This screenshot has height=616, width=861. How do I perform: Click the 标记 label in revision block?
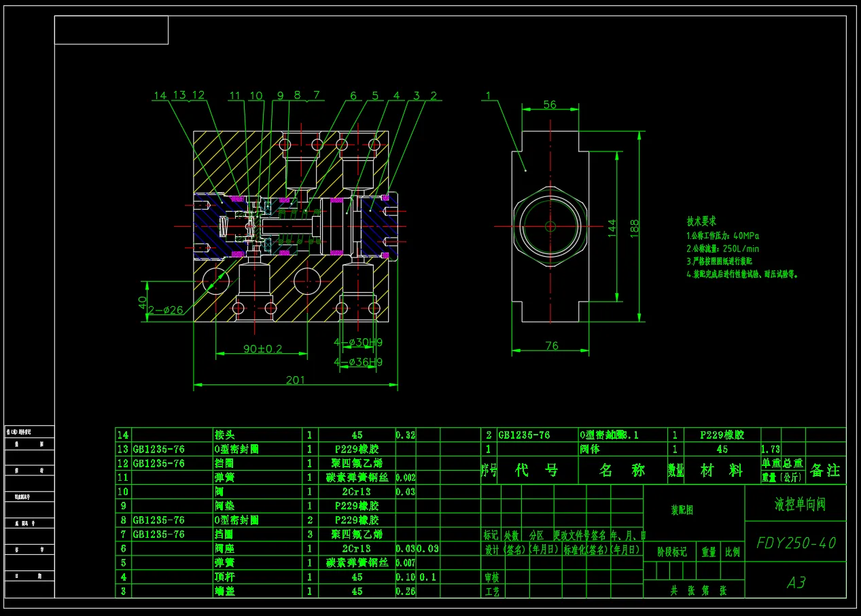491,535
